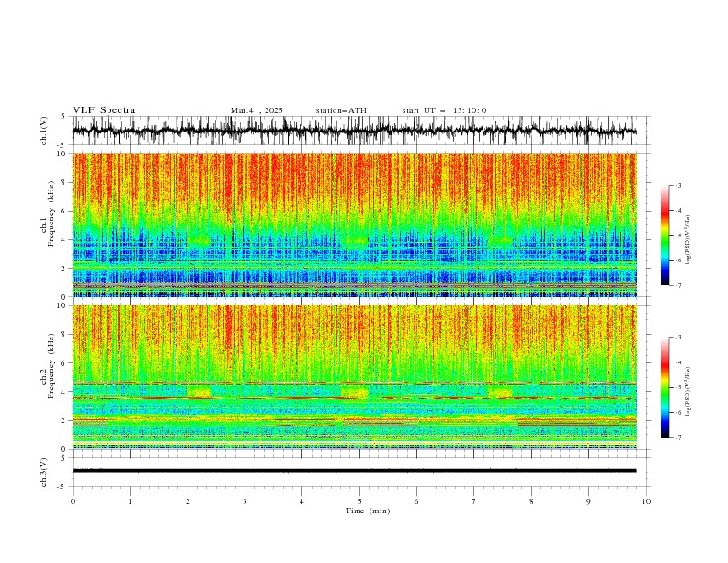Click the "3" tick label on time axis
The width and height of the screenshot is (728, 563).
(245, 501)
